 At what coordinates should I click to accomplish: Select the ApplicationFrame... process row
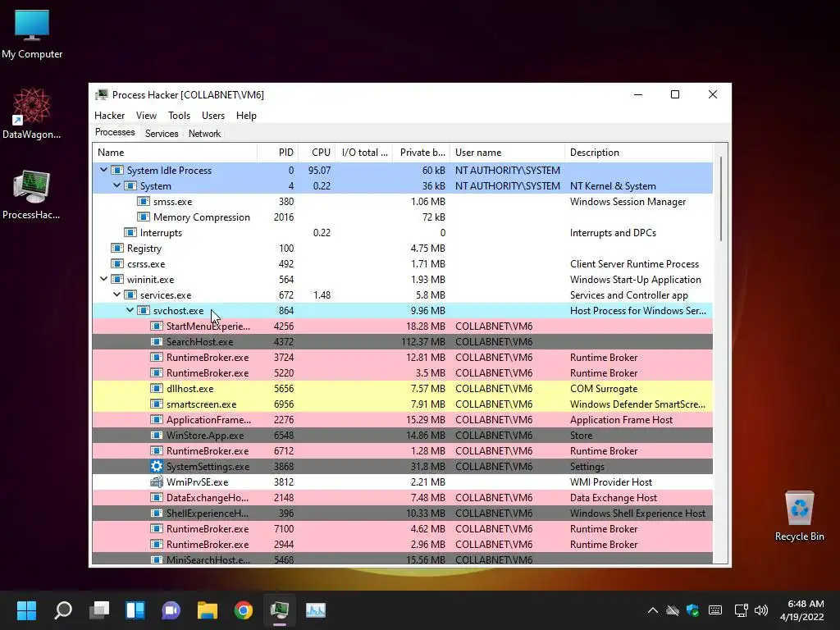tap(402, 419)
